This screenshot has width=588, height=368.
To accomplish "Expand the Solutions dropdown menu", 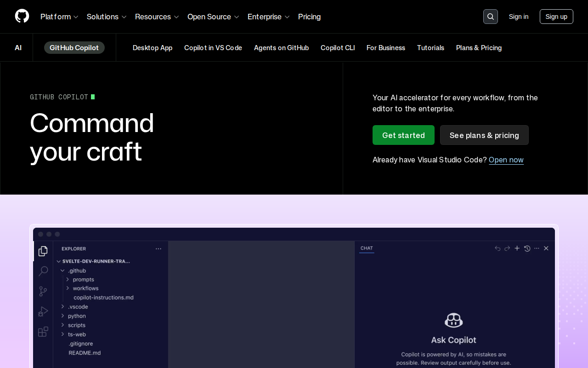I will pyautogui.click(x=107, y=17).
